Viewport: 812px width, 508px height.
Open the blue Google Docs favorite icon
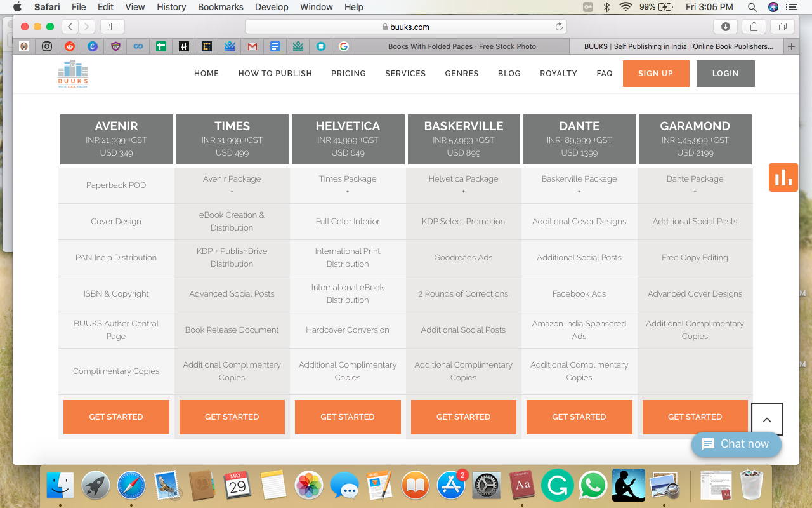pos(275,46)
